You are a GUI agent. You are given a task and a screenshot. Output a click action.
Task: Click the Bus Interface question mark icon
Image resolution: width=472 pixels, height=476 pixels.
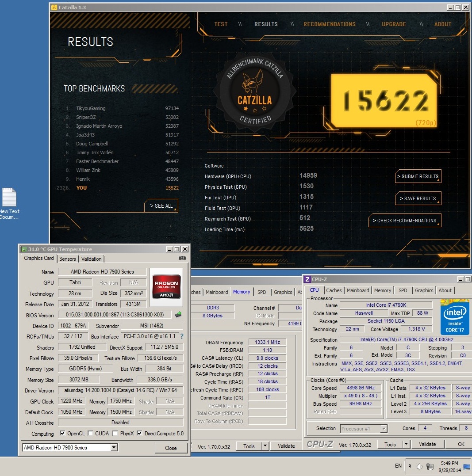click(x=182, y=336)
